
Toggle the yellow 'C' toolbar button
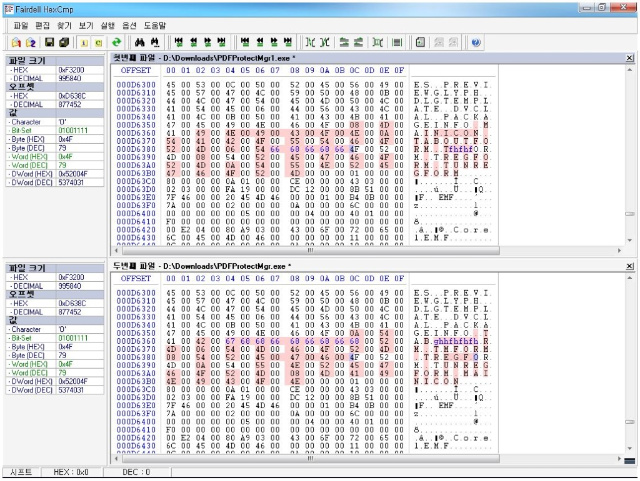pos(98,42)
